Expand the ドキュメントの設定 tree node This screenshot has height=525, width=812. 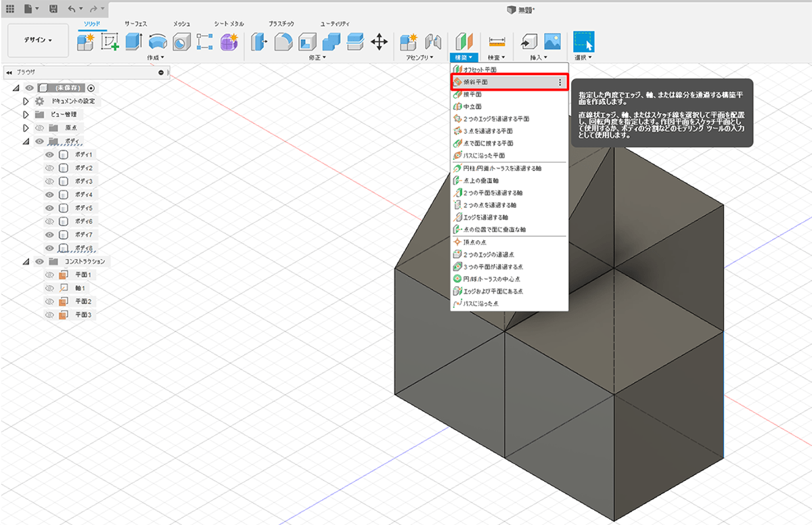(x=26, y=101)
